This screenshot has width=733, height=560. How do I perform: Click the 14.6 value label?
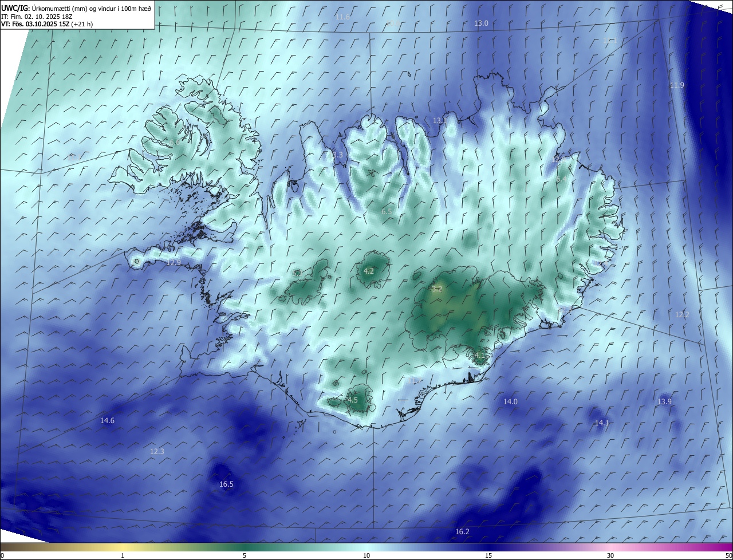click(107, 421)
